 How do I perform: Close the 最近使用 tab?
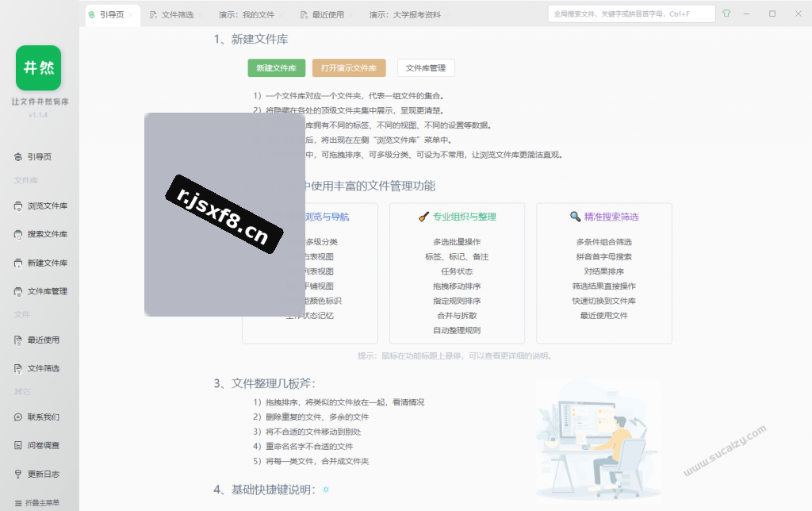click(351, 15)
